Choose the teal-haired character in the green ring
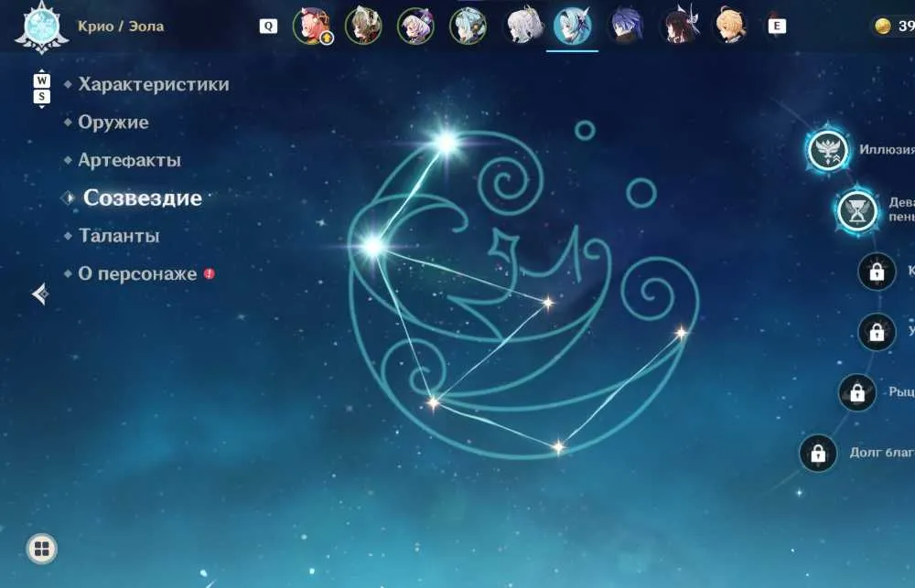 (468, 27)
